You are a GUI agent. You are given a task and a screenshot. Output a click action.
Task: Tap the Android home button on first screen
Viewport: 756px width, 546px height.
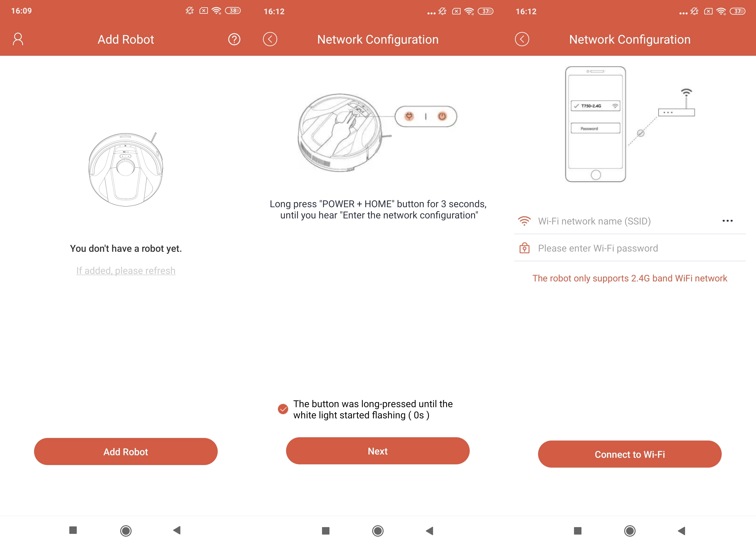click(x=126, y=531)
